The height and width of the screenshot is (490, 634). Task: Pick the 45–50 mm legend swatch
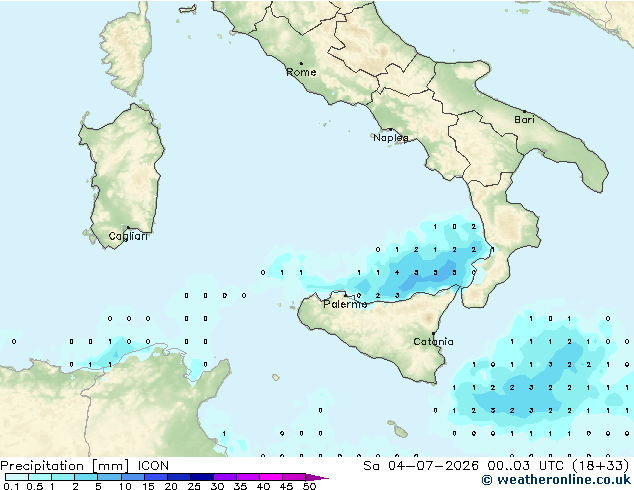(x=294, y=477)
